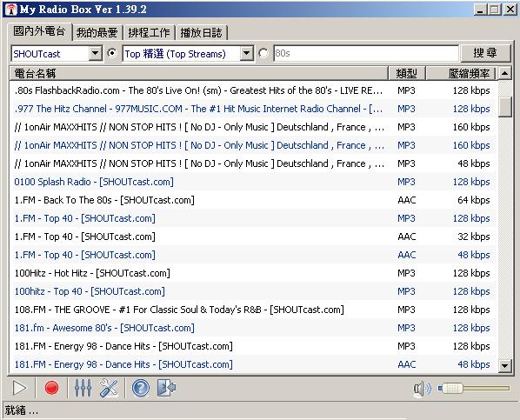Viewport: 520px width, 420px height.
Task: Click the 80s search input field
Action: tap(366, 53)
